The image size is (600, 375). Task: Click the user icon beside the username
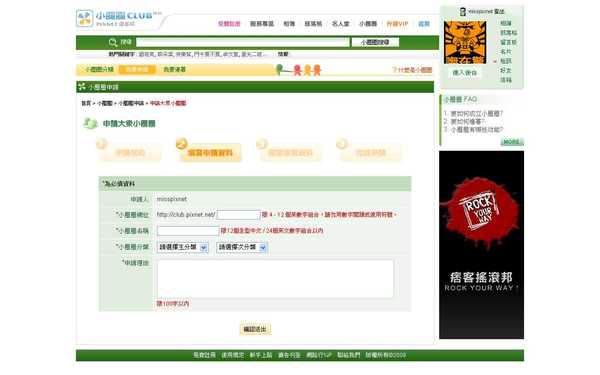coord(463,11)
